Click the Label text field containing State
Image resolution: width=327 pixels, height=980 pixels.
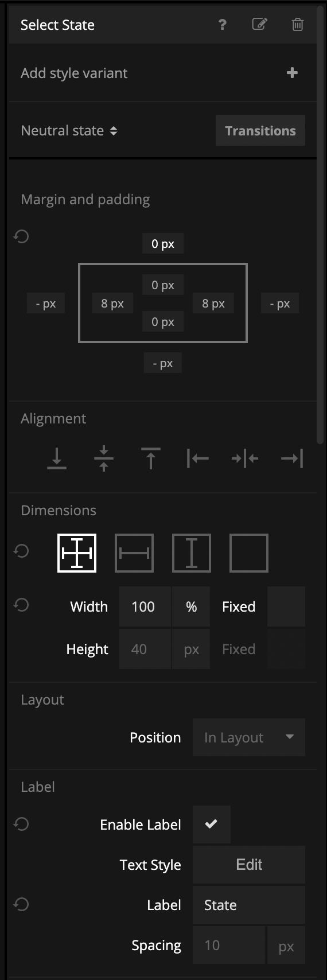pyautogui.click(x=249, y=905)
